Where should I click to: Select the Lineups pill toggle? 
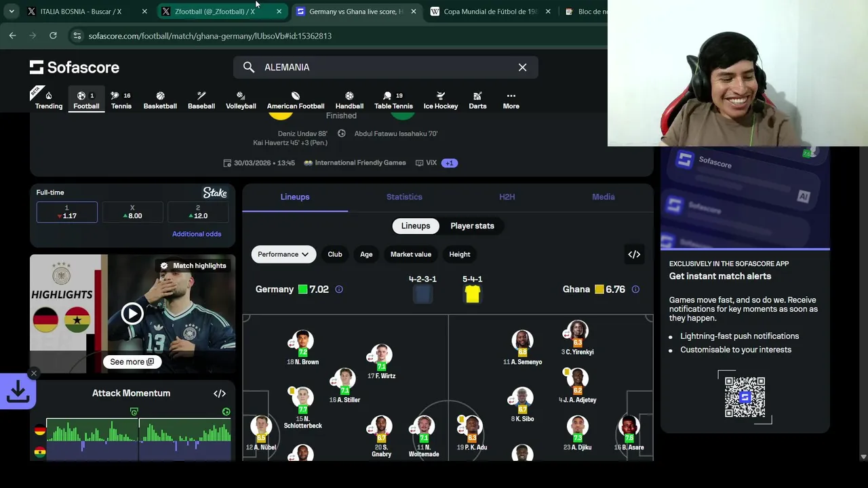click(416, 226)
